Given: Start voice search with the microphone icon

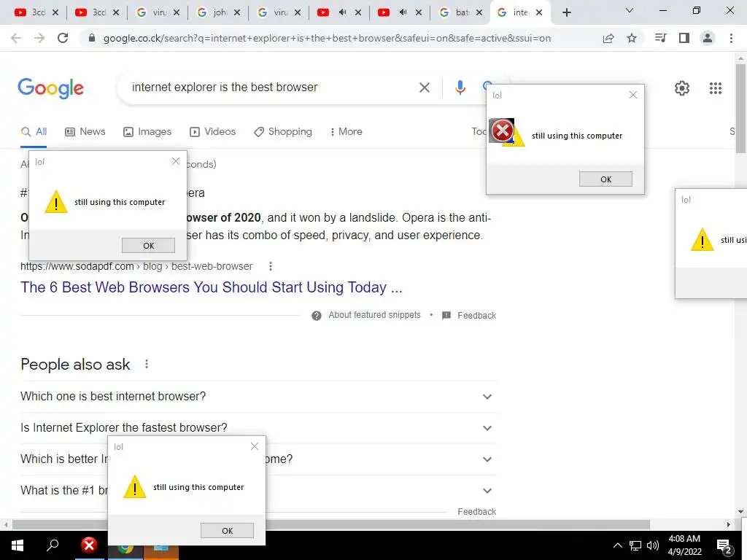Looking at the screenshot, I should point(460,87).
